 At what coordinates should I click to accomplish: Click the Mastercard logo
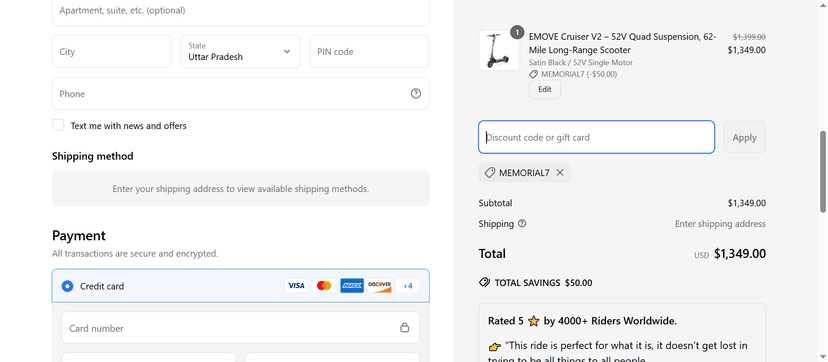[x=324, y=286]
